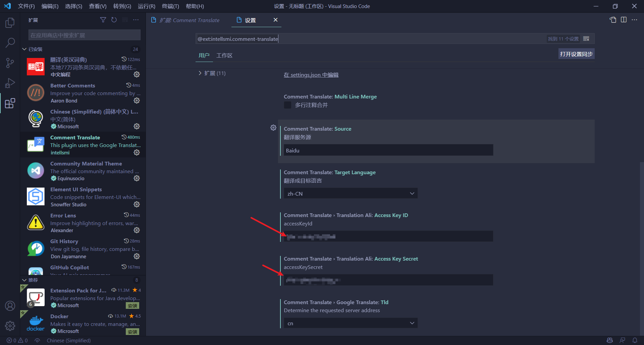The width and height of the screenshot is (644, 345).
Task: Manage gear for 翻译(英汉词典) extension
Action: 137,74
